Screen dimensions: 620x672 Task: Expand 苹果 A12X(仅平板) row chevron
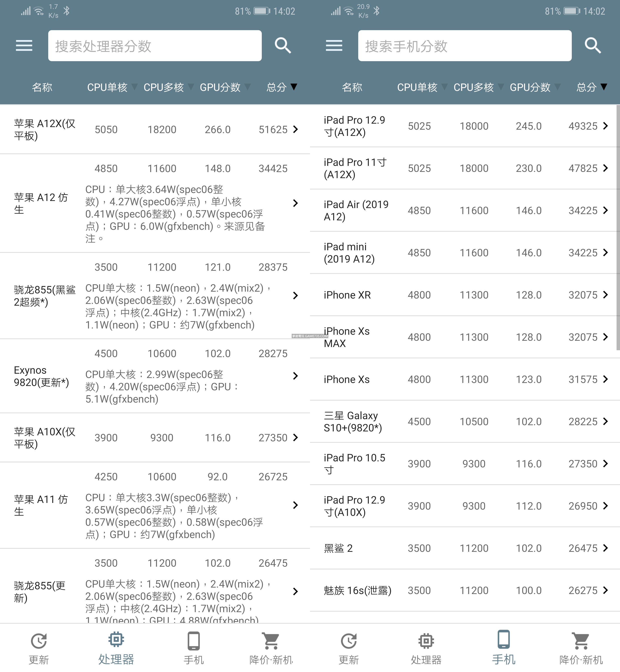point(295,130)
